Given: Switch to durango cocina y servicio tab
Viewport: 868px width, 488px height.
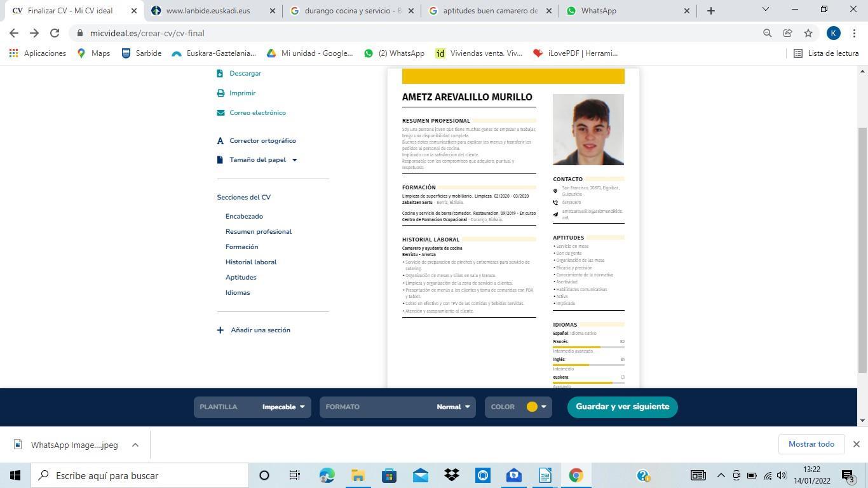Looking at the screenshot, I should click(x=353, y=11).
